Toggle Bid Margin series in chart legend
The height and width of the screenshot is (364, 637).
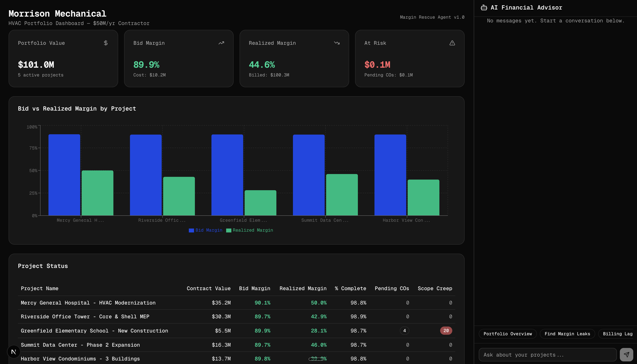click(x=206, y=230)
